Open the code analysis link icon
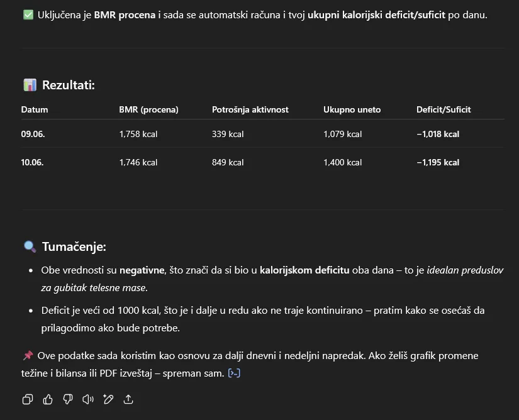The image size is (519, 420). pos(234,373)
